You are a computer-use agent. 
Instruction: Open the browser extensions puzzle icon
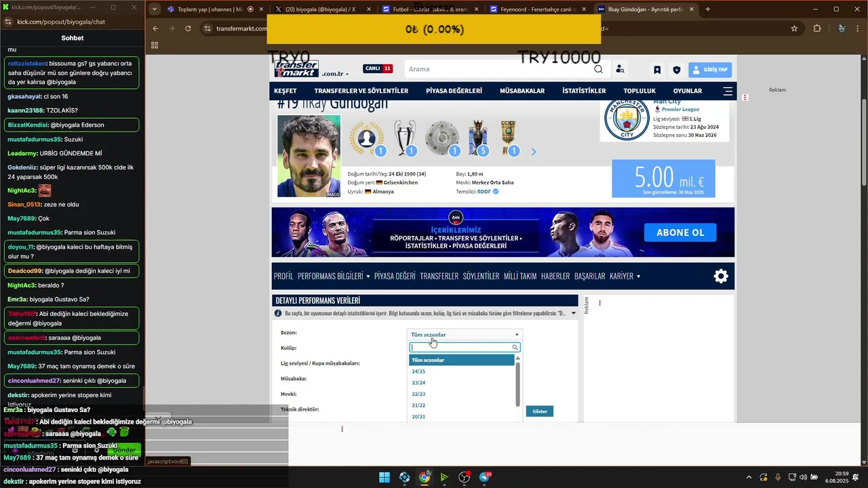coord(817,28)
